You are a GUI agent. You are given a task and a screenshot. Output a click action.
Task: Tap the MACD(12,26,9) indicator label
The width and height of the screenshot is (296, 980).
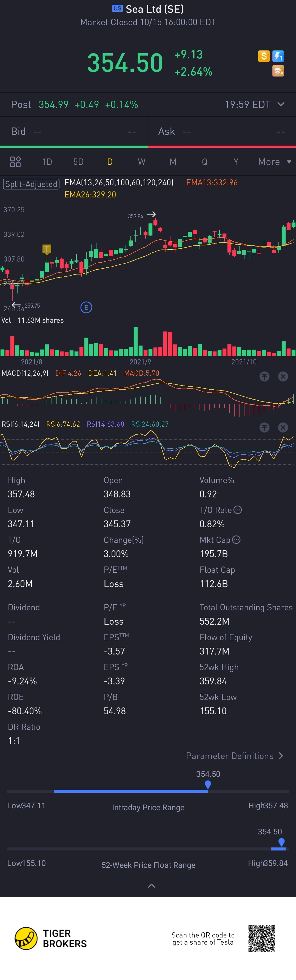[x=25, y=373]
